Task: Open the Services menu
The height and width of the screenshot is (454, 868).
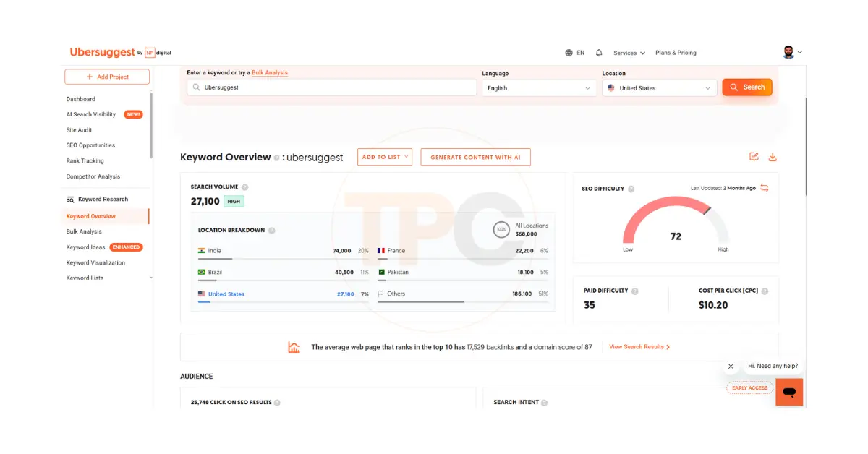Action: pos(629,53)
